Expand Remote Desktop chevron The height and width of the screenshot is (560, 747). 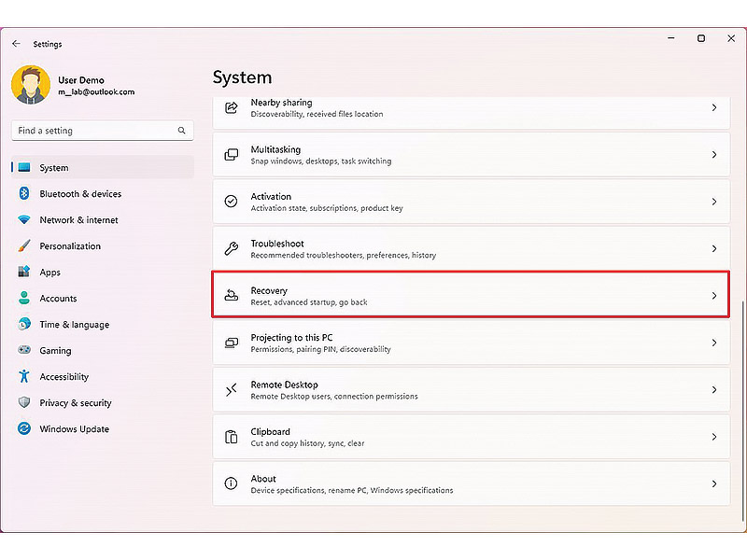tap(714, 390)
